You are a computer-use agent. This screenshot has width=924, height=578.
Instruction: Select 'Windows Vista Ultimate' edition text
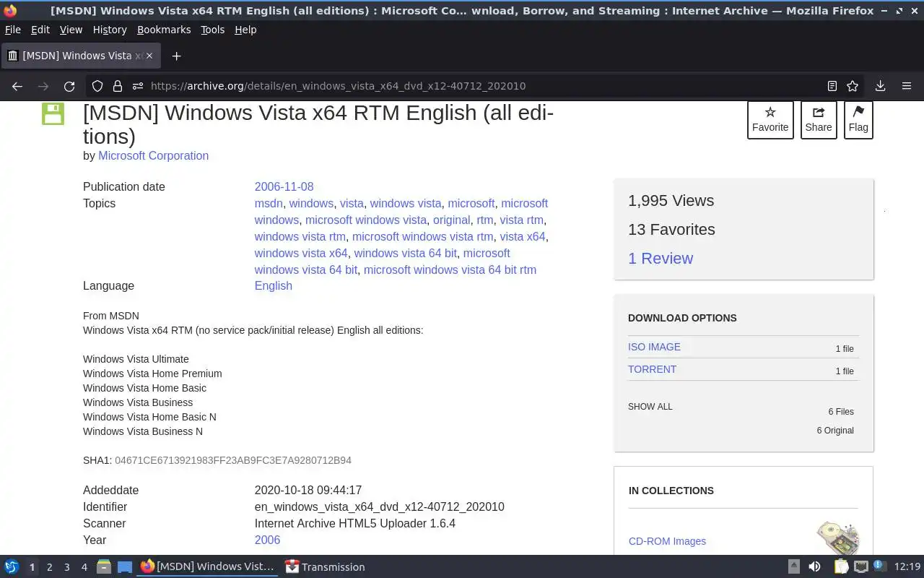pyautogui.click(x=136, y=359)
